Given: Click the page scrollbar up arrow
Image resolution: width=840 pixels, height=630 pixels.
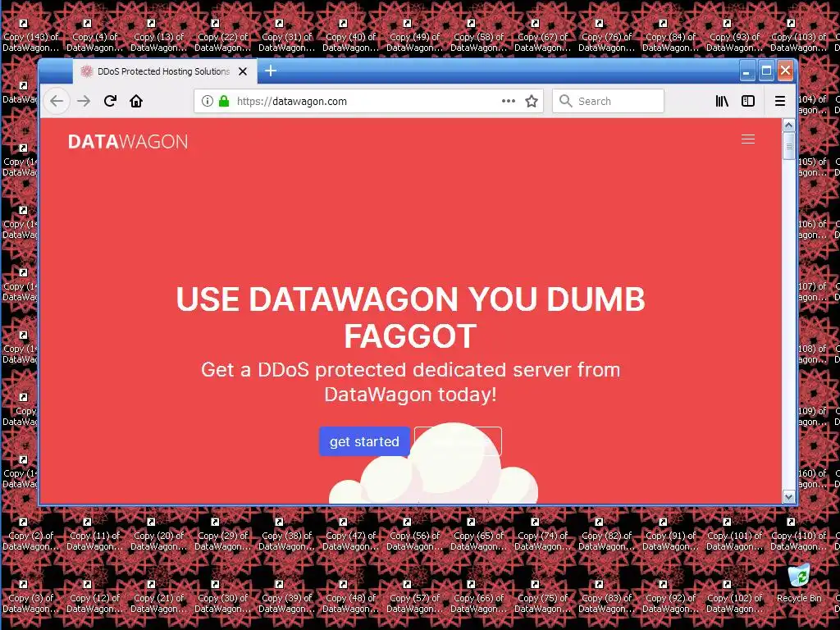Looking at the screenshot, I should pos(788,125).
